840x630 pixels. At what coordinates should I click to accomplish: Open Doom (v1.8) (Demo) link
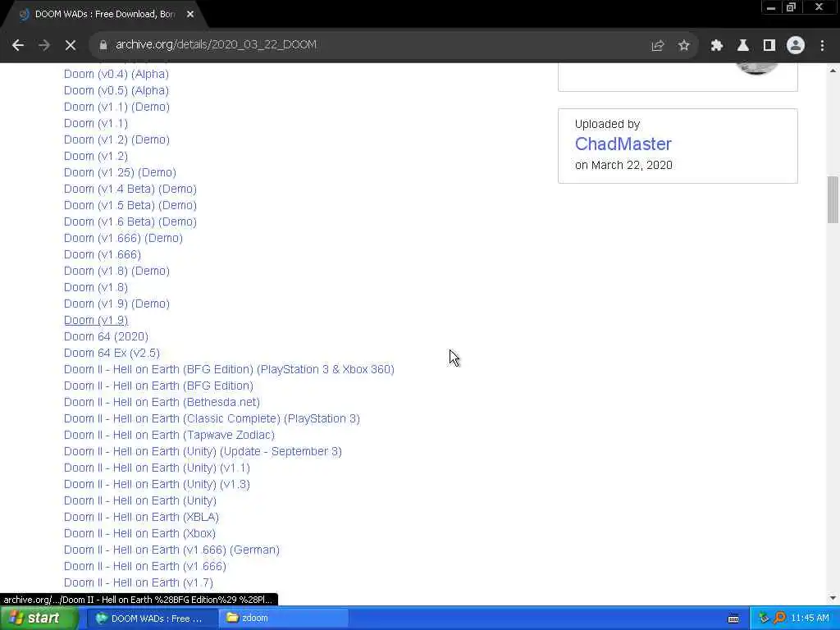coord(116,271)
